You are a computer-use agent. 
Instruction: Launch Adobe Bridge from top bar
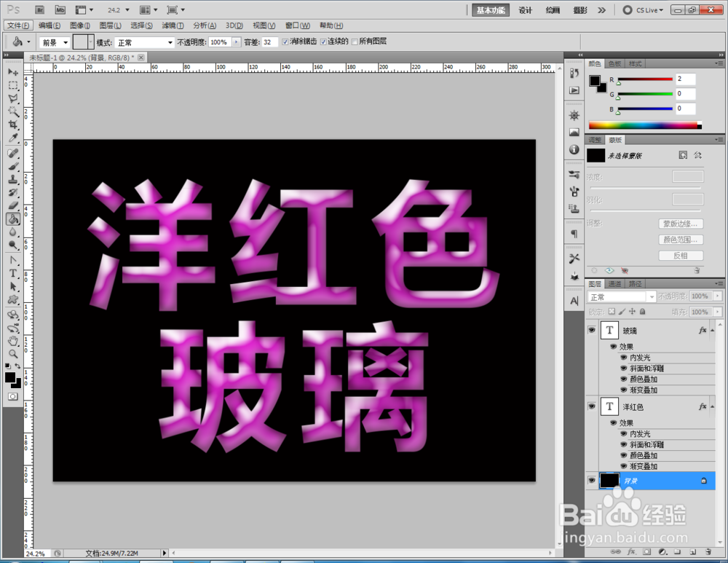pyautogui.click(x=39, y=9)
